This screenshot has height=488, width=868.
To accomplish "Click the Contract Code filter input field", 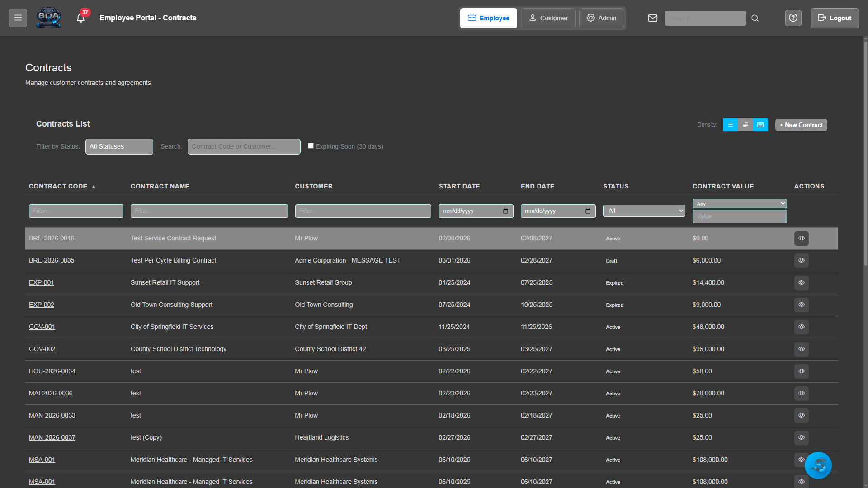I will [x=75, y=211].
